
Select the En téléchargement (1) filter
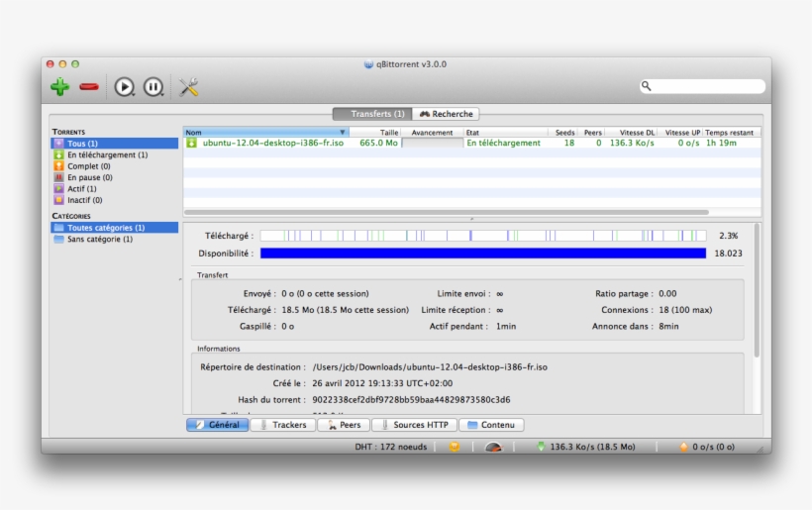pos(115,154)
